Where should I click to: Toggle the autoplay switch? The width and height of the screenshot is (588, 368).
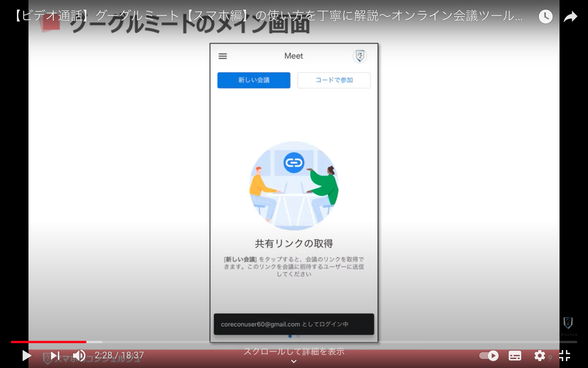pos(489,356)
